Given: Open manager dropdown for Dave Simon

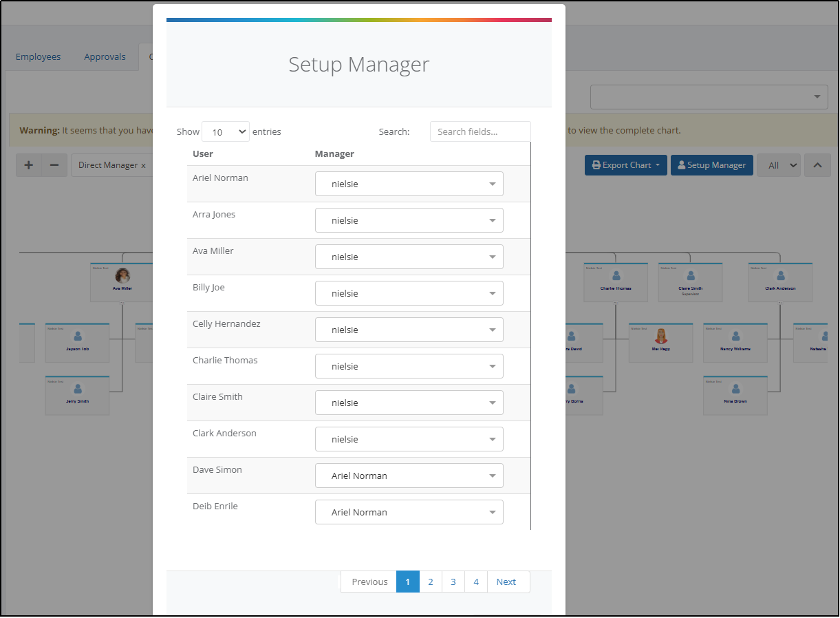Looking at the screenshot, I should (409, 476).
